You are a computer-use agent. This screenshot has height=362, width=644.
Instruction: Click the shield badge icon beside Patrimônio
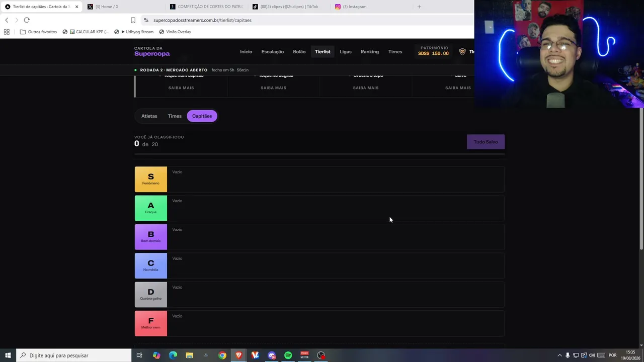point(462,52)
